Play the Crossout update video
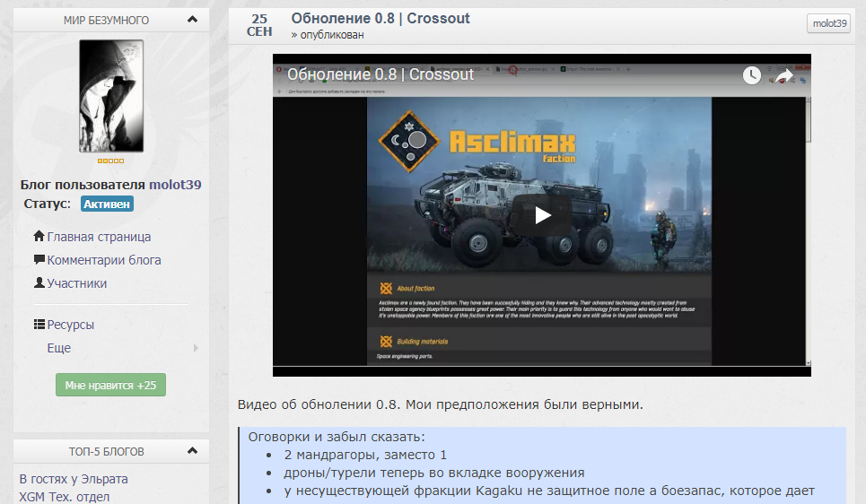The width and height of the screenshot is (866, 504). pos(542,215)
